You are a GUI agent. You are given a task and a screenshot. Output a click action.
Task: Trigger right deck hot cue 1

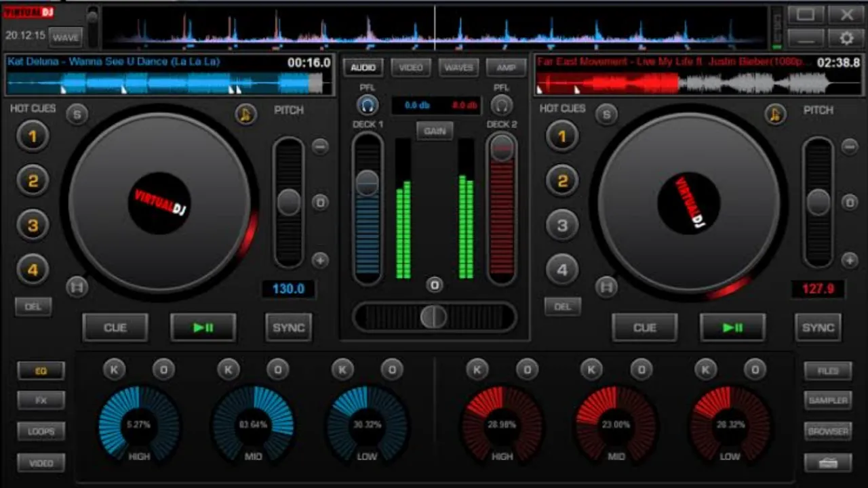pyautogui.click(x=562, y=137)
